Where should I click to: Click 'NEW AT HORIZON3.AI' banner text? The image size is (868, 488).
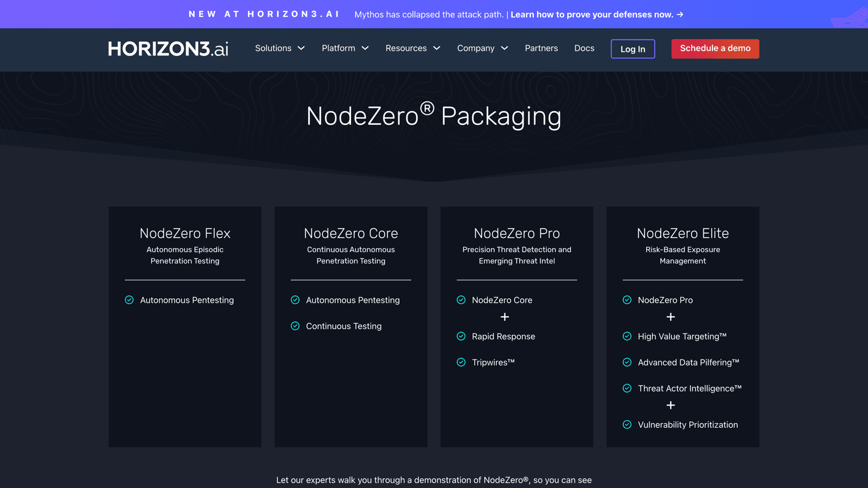[x=264, y=14]
